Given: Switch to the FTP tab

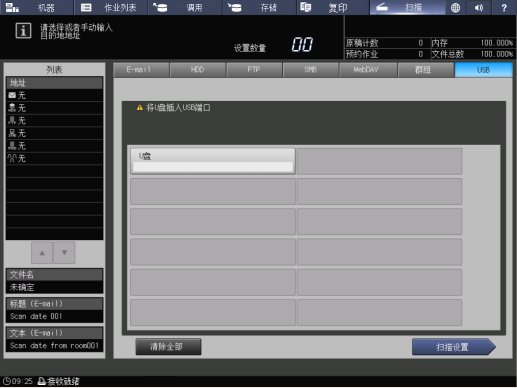Looking at the screenshot, I should coord(254,70).
